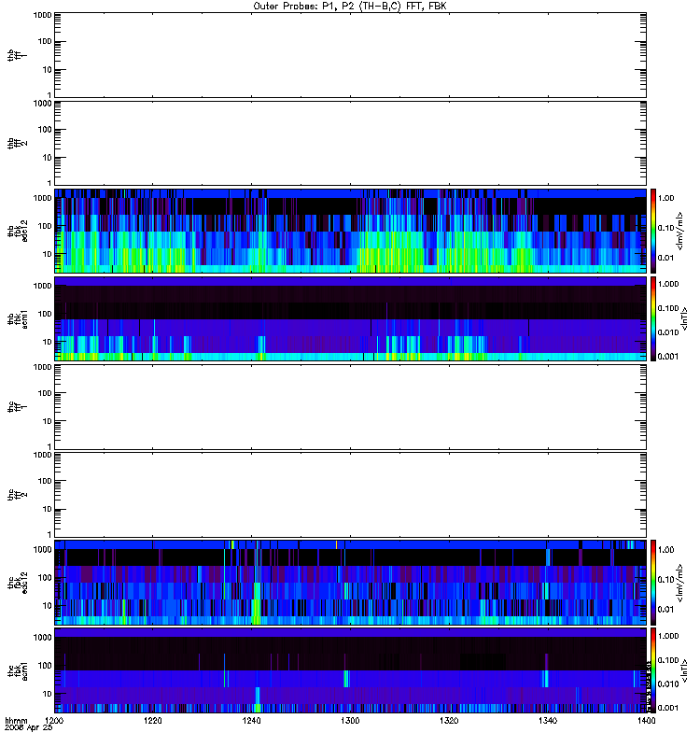Click the 1220 time axis label
The height and width of the screenshot is (747, 700).
click(152, 720)
